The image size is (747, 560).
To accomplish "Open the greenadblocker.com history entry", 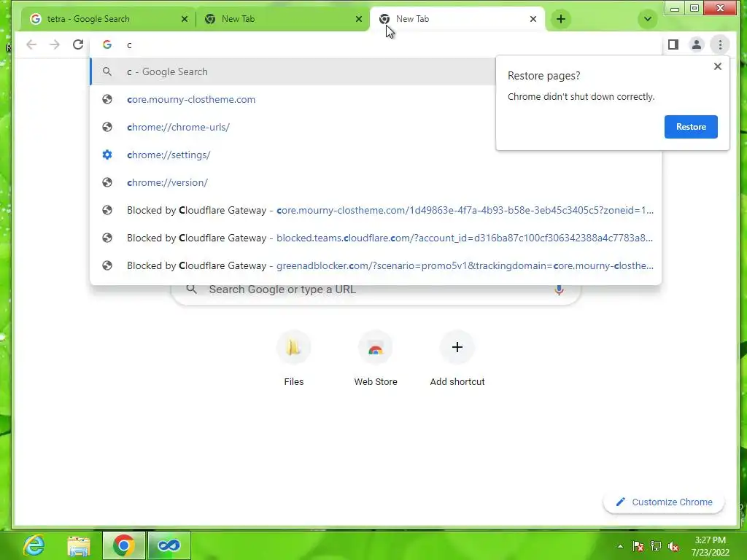I will coord(376,265).
